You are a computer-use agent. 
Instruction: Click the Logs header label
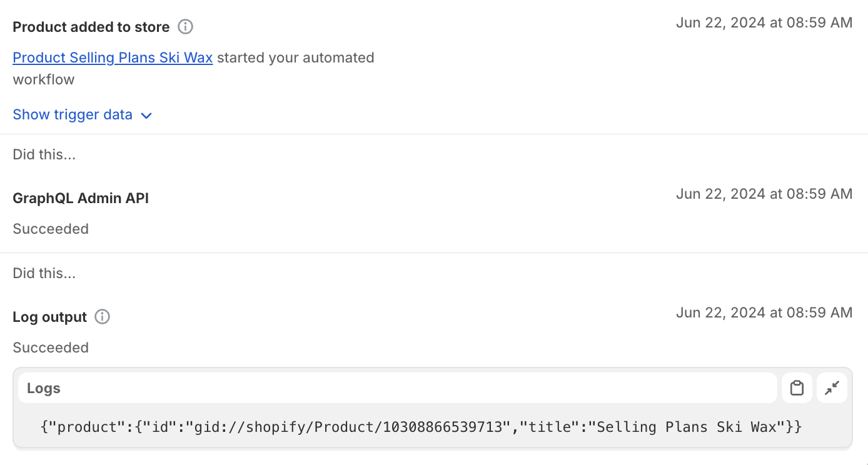coord(44,388)
